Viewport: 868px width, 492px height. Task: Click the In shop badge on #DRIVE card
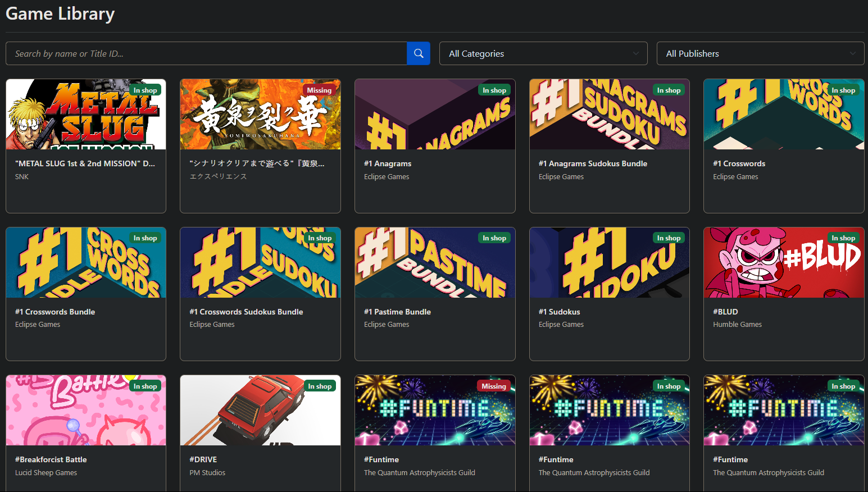[320, 386]
